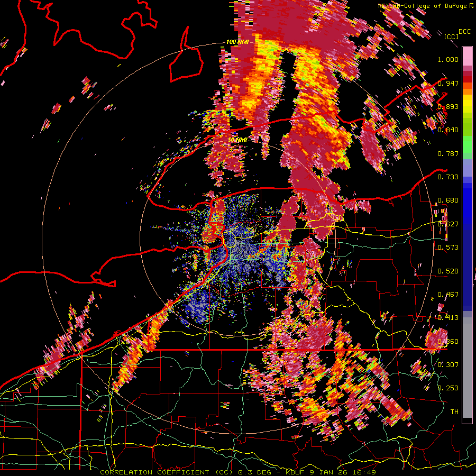
Task: Click the TH threshold label on legend
Action: click(x=454, y=412)
